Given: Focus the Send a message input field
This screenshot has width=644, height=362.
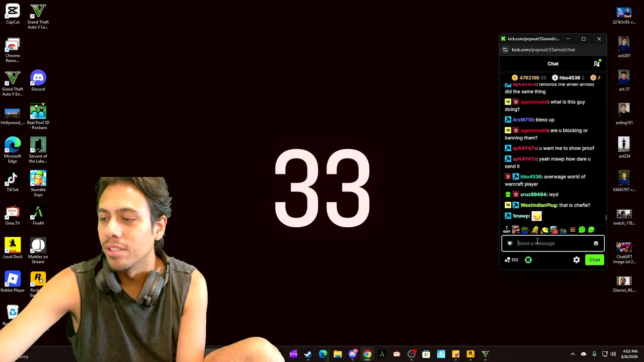Looking at the screenshot, I should point(553,243).
